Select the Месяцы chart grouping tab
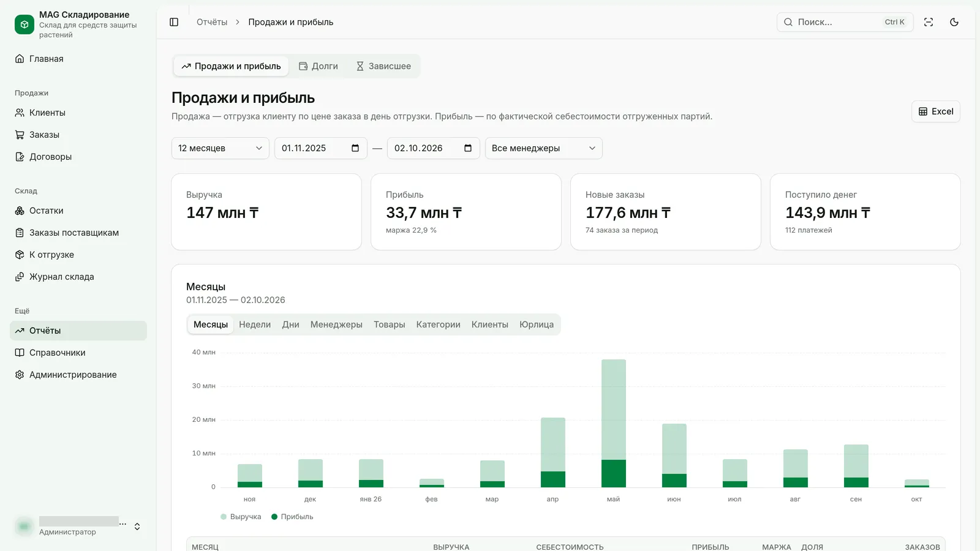Viewport: 980px width, 551px height. tap(211, 324)
